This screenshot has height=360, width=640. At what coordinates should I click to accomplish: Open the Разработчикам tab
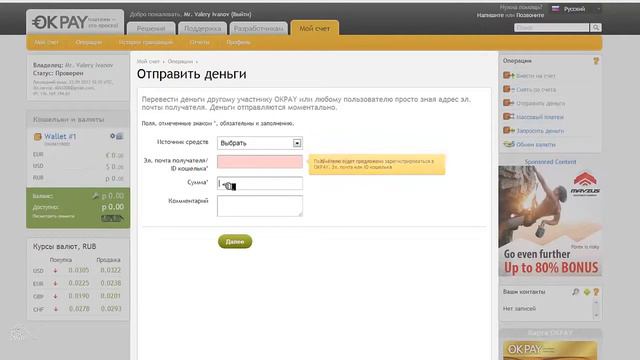[x=258, y=29]
